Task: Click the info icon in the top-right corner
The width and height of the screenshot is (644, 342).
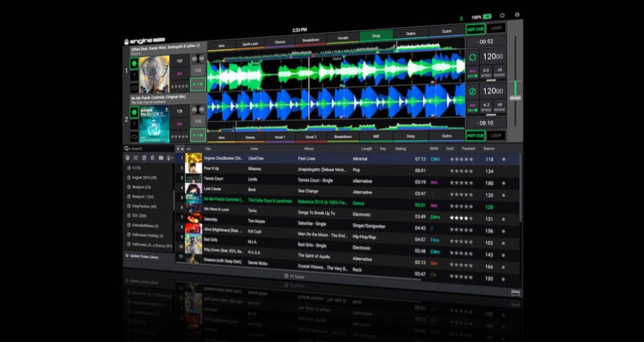Action: (517, 15)
